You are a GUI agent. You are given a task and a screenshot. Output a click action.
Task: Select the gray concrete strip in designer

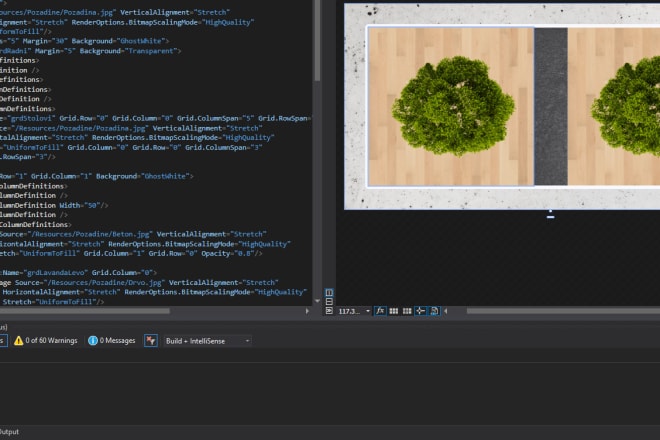[551, 106]
